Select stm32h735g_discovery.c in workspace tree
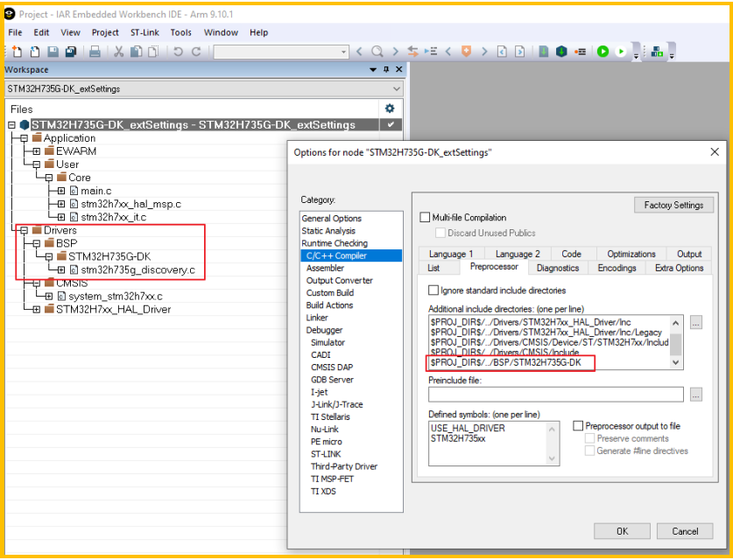The height and width of the screenshot is (560, 733). pos(137,270)
